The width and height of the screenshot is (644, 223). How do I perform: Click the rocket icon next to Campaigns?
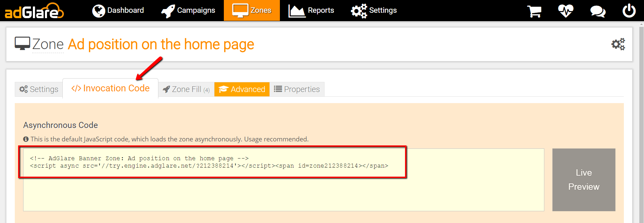click(x=168, y=11)
